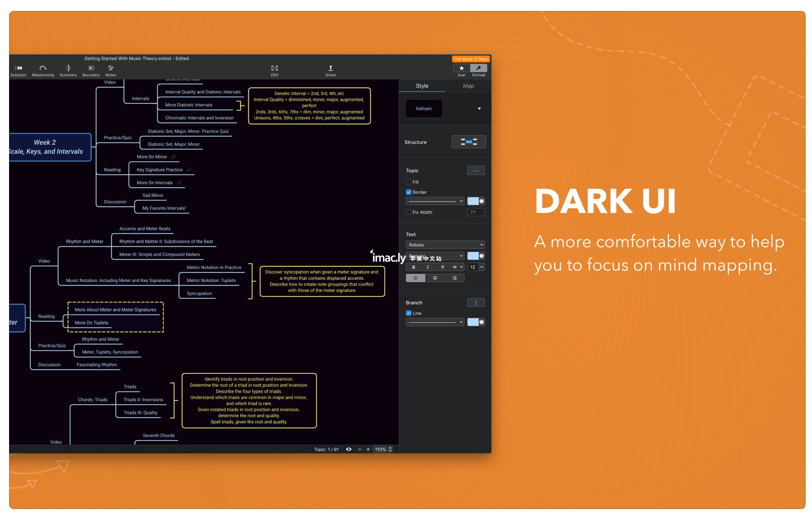Viewport: 812px width, 515px height.
Task: Toggle Strikethrough text formatting
Action: tap(442, 267)
